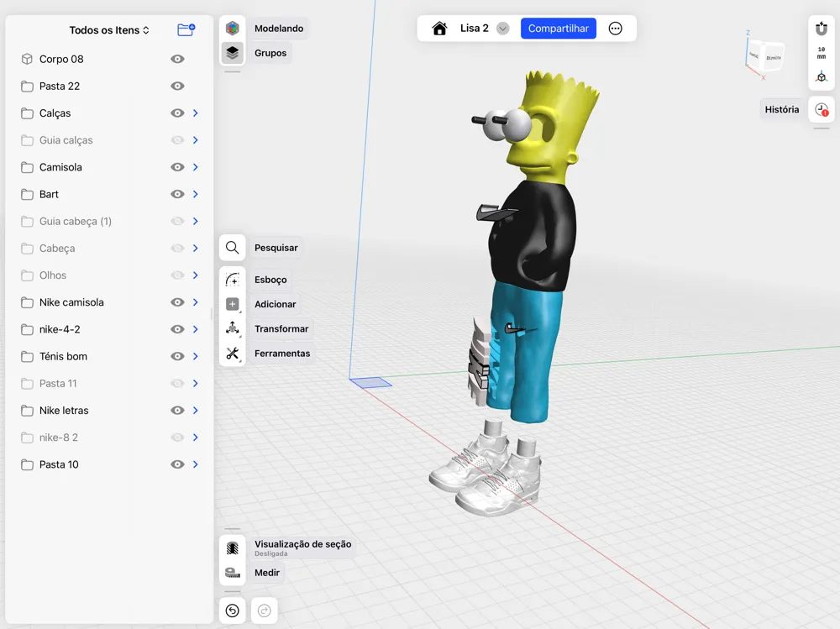Expand the Camisola folder chevron
This screenshot has width=840, height=629.
[x=196, y=167]
